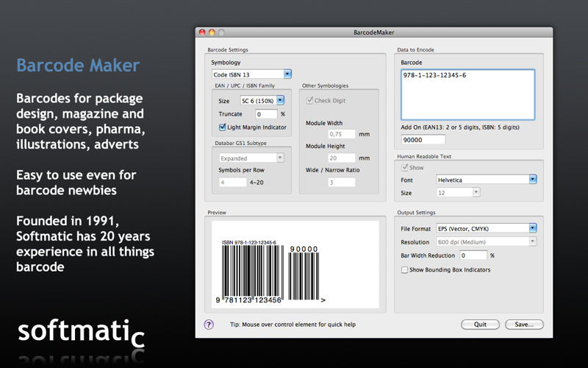588x368 pixels.
Task: Click the 'EAN / UPC / ISBN Family' group label
Action: coord(245,85)
